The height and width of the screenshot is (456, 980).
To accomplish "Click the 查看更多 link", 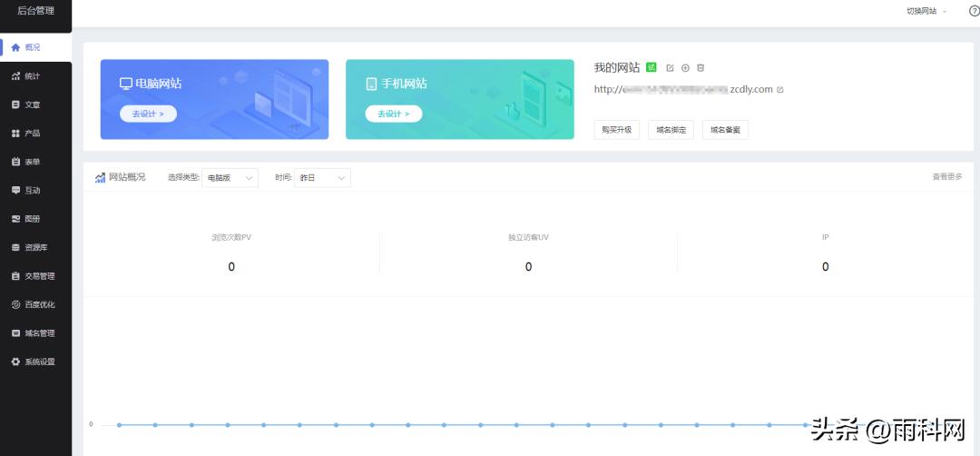I will [947, 177].
